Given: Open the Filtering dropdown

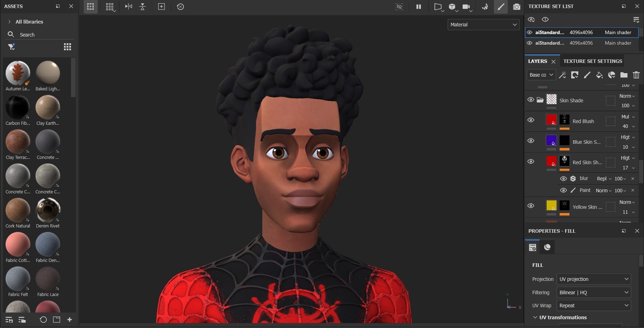Looking at the screenshot, I should [594, 292].
